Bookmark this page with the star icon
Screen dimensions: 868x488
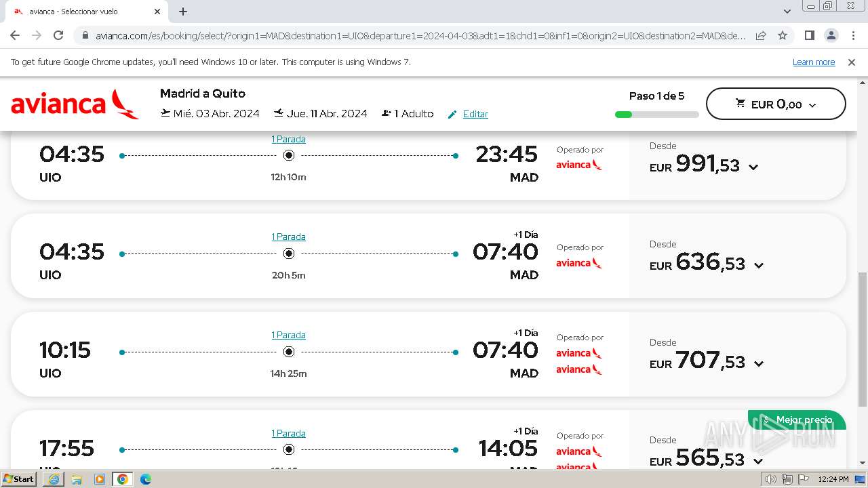783,35
